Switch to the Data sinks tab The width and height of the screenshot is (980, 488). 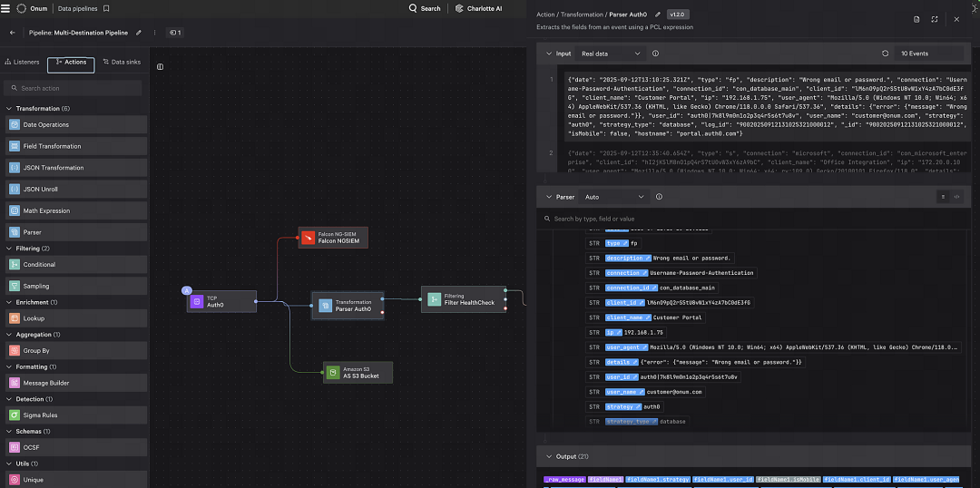pos(122,63)
